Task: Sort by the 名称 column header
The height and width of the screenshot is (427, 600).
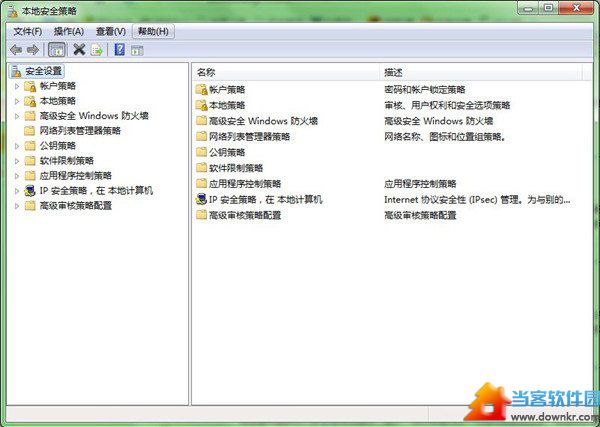Action: click(286, 72)
